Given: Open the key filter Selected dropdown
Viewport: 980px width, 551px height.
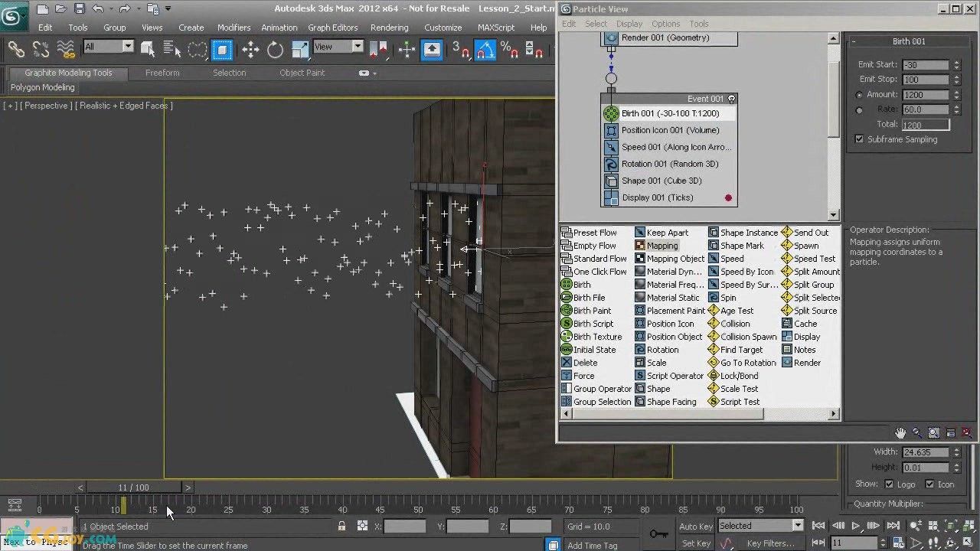Looking at the screenshot, I should coord(797,526).
